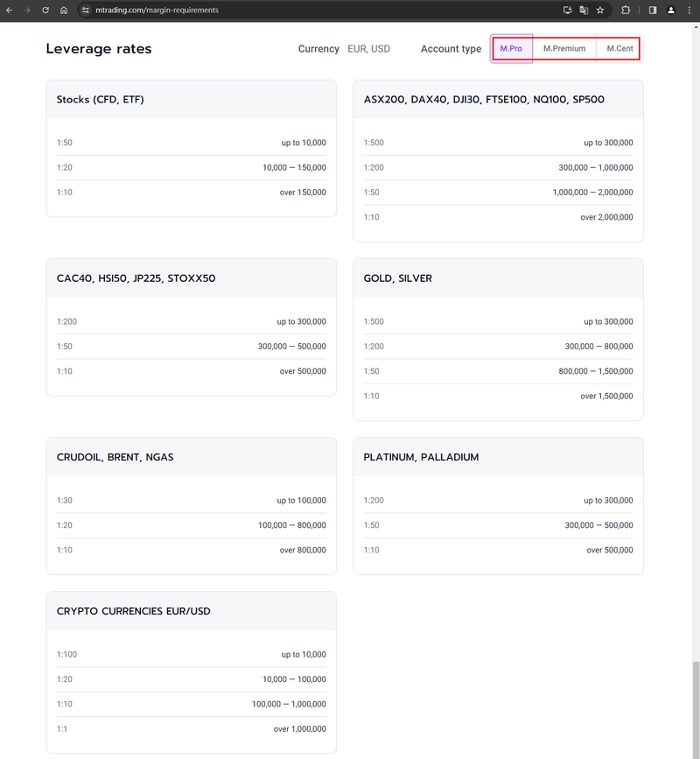Go back to the previous page
This screenshot has height=759, width=700.
click(10, 11)
